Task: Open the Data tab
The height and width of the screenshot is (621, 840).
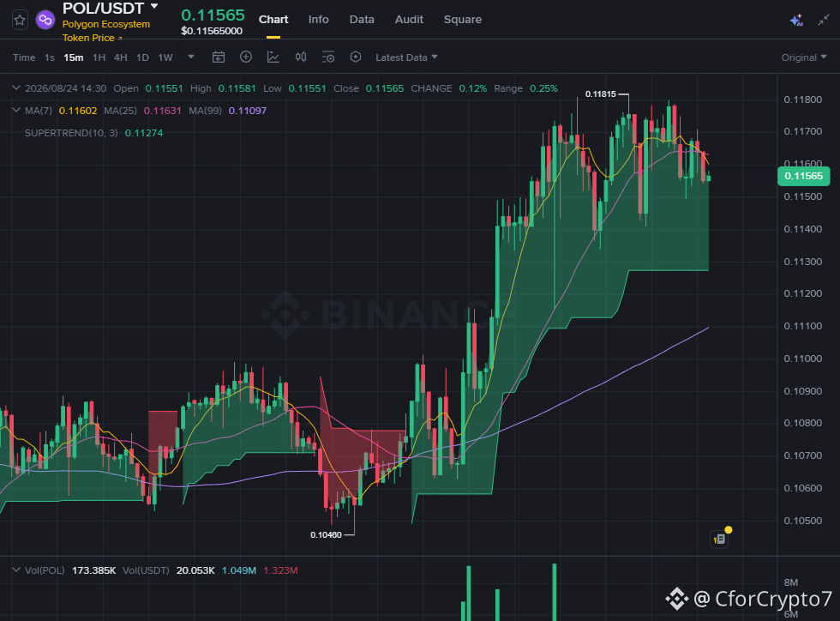Action: pyautogui.click(x=362, y=20)
